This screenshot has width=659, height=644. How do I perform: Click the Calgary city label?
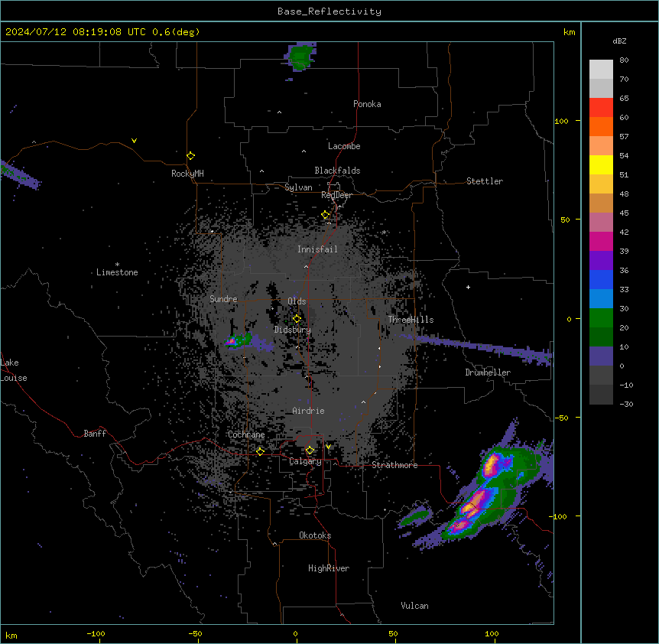(x=305, y=461)
